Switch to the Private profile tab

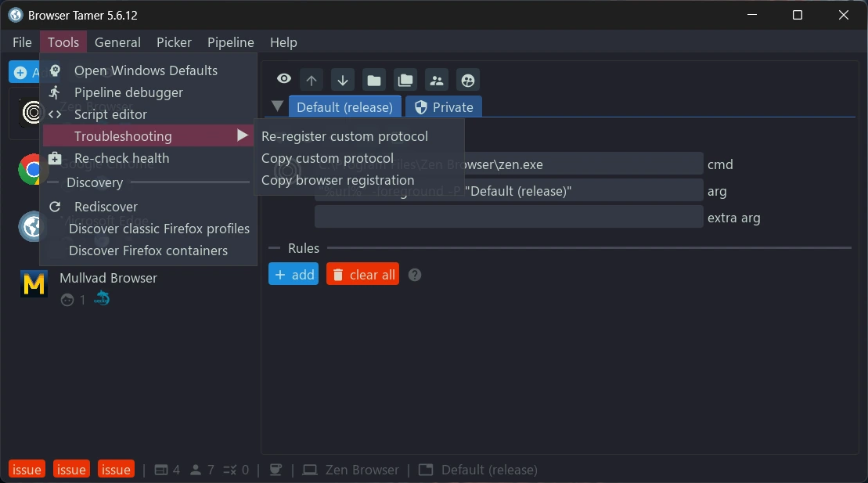coord(444,107)
